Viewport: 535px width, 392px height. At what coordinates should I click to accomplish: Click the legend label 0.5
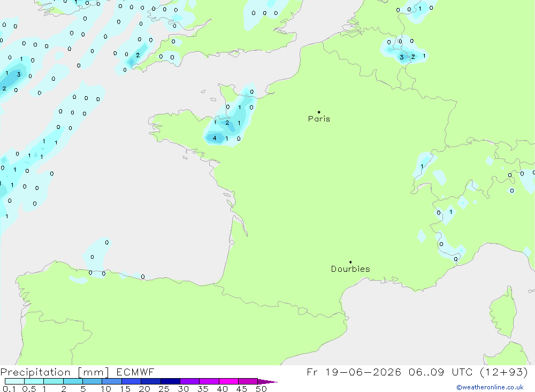[x=29, y=389]
